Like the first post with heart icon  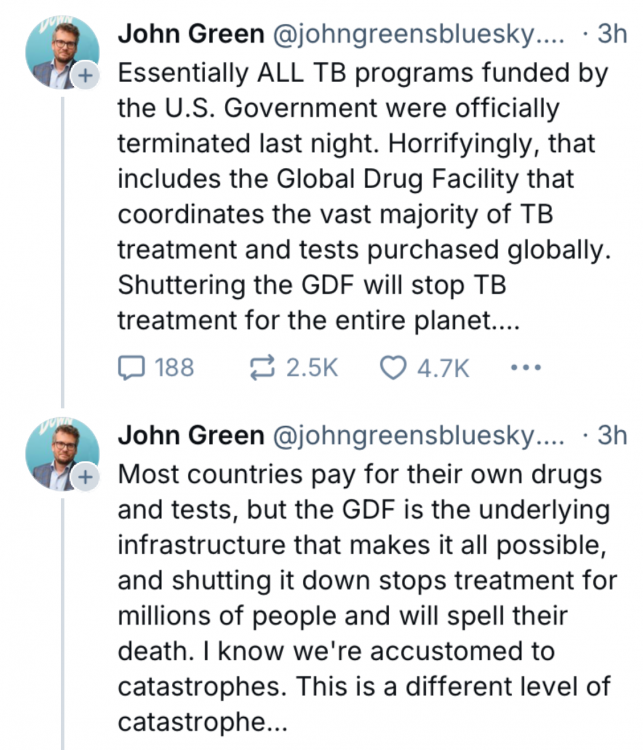393,368
